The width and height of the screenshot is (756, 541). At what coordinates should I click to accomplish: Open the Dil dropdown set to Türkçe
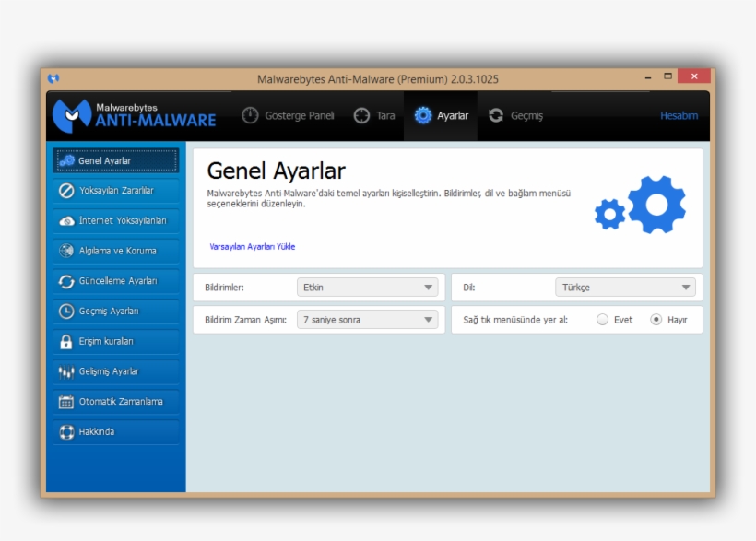[x=626, y=287]
